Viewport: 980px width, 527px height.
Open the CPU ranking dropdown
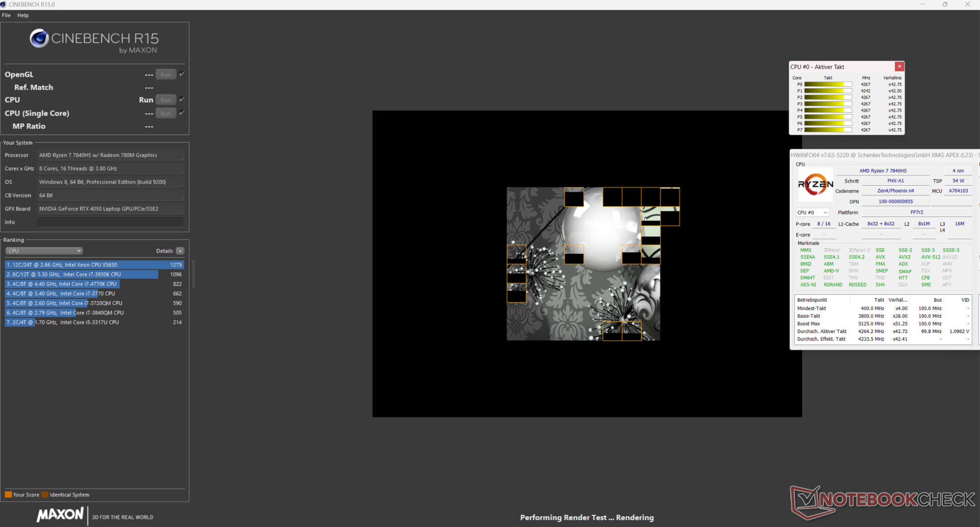[44, 251]
